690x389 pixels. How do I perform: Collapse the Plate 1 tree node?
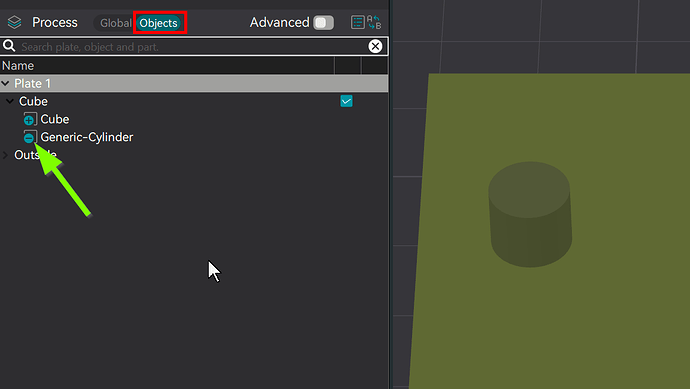(5, 83)
